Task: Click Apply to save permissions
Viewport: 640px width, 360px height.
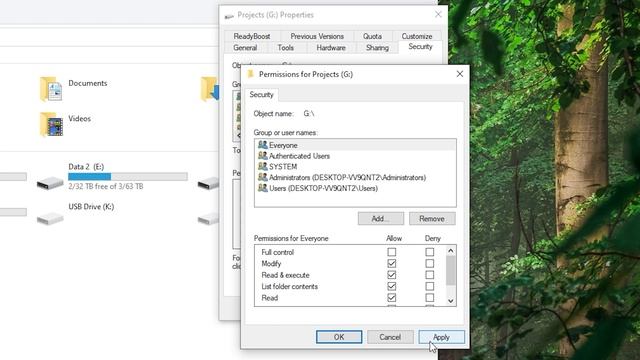Action: [x=441, y=337]
